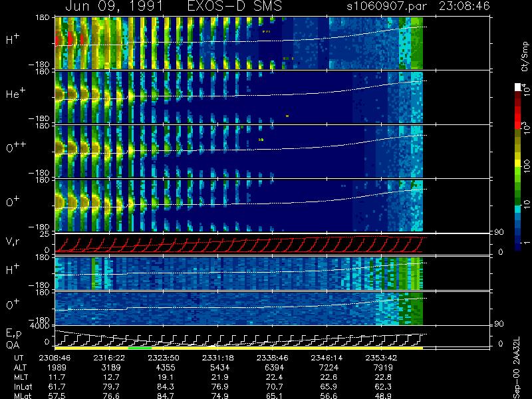
Task: Select the UT value "2346:14"
Action: tap(327, 358)
